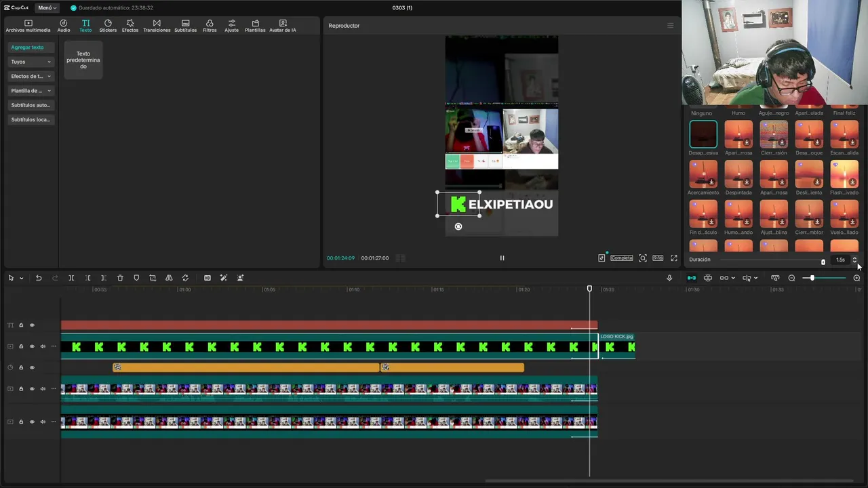This screenshot has width=868, height=488.
Task: Toggle auto snapping in timeline toolbar
Action: (x=708, y=278)
